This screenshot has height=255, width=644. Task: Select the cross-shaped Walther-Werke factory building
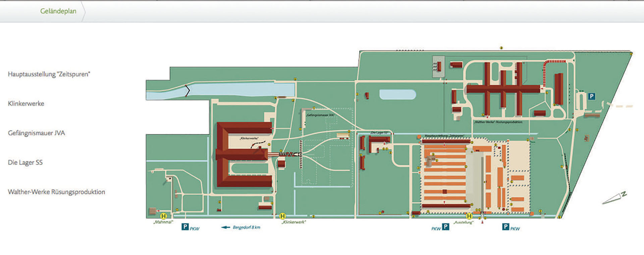pos(503,89)
